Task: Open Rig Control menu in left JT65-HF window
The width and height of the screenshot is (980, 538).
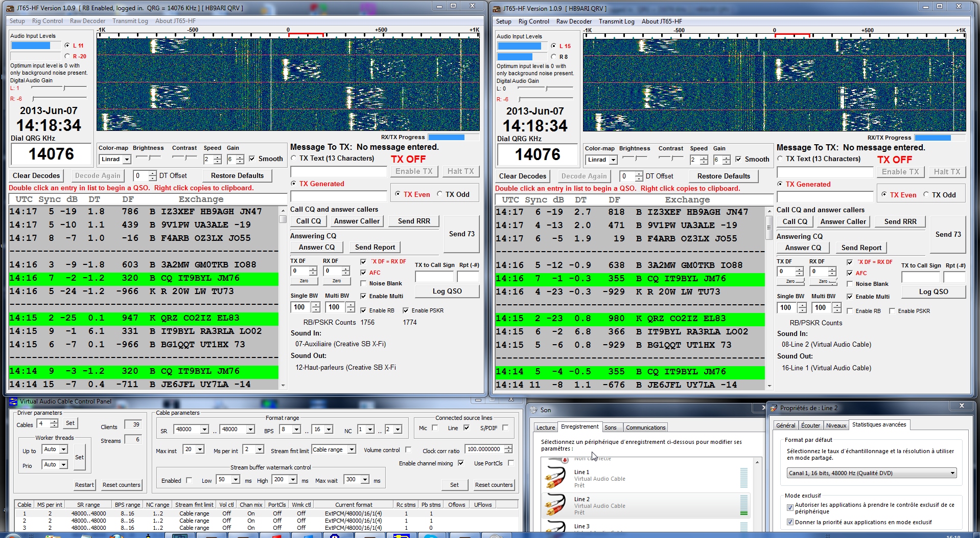Action: 47,21
